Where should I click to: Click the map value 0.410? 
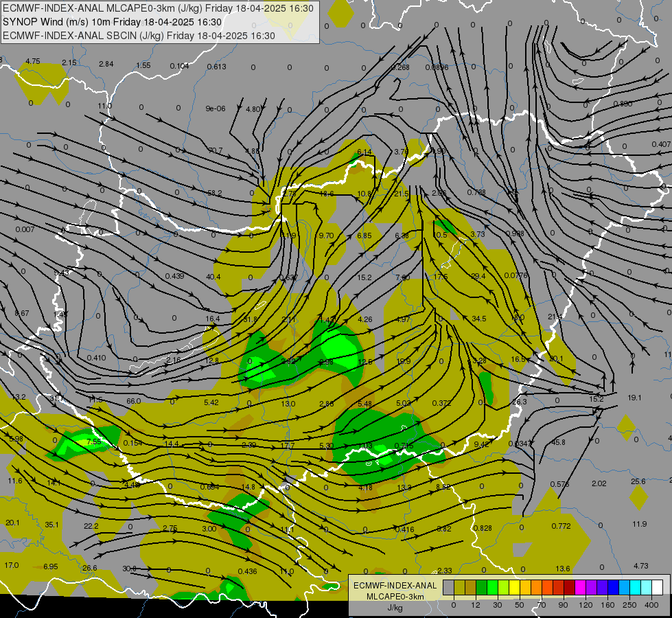(x=96, y=358)
